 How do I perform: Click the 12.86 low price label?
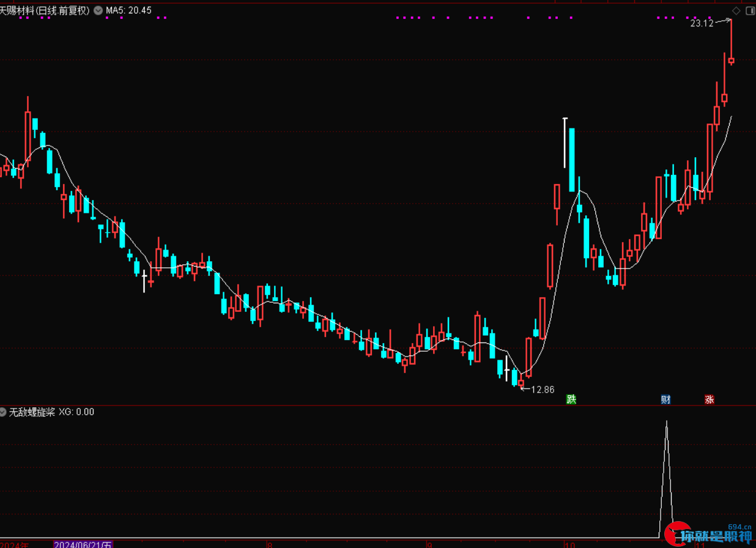point(543,390)
